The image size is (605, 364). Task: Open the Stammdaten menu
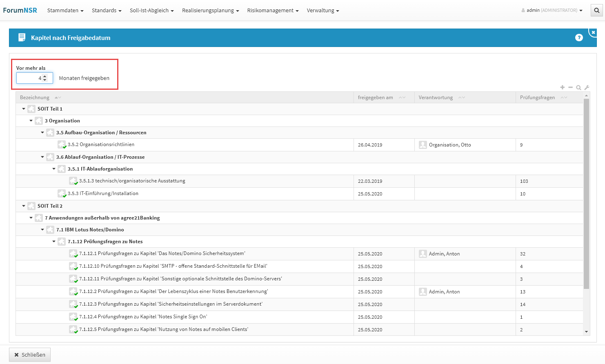click(x=65, y=11)
